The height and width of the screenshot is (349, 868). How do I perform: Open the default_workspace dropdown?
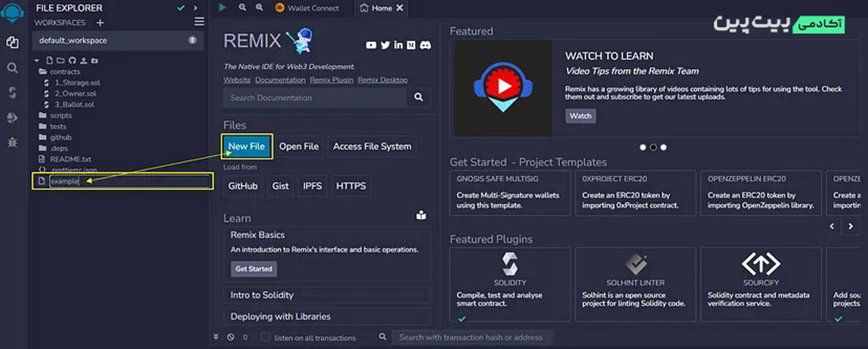click(117, 41)
